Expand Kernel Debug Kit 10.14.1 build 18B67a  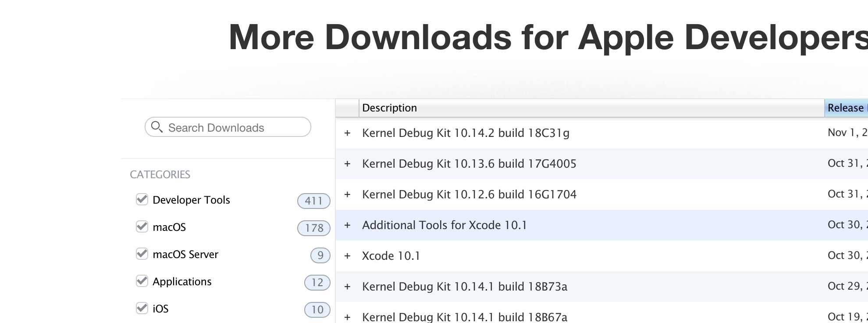pos(348,316)
